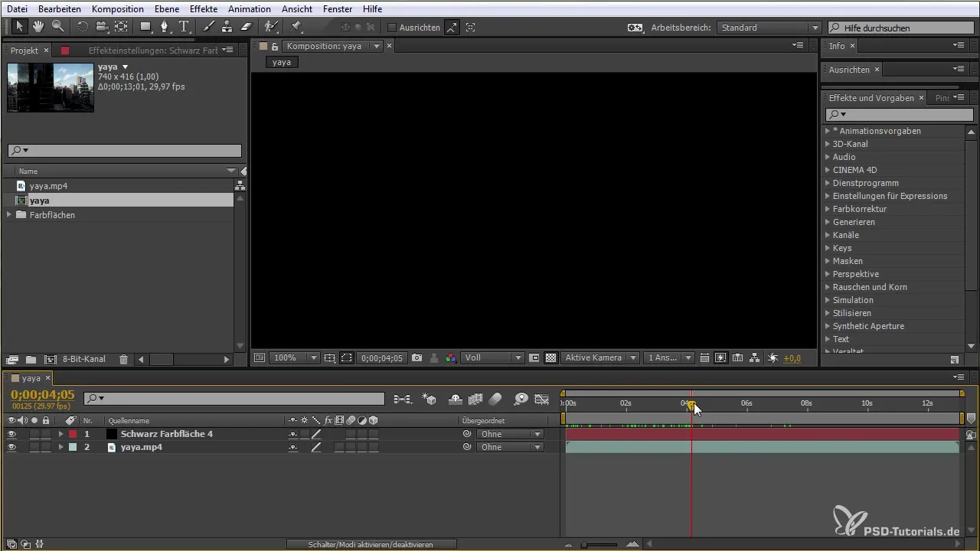Expand the Stilisieren effects category
This screenshot has height=551, width=980.
coord(828,313)
